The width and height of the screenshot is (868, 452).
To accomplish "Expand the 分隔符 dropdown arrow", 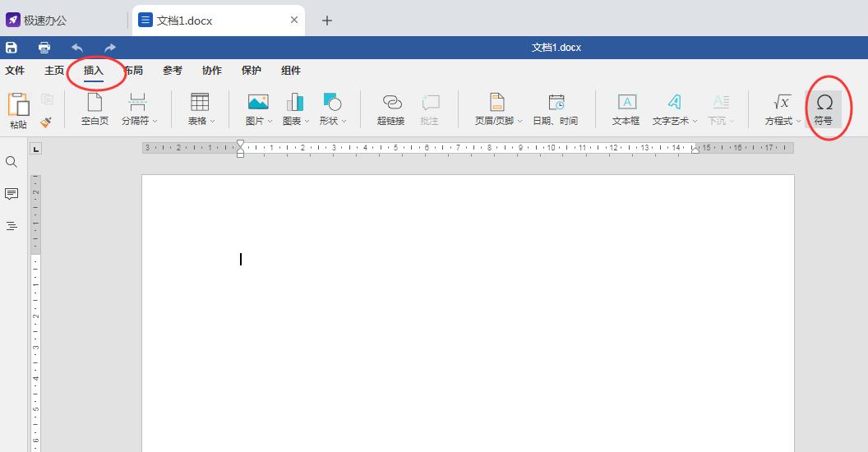I will [155, 121].
